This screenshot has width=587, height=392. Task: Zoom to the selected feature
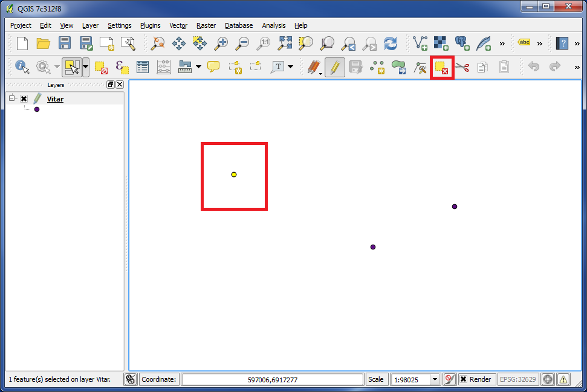pos(306,43)
